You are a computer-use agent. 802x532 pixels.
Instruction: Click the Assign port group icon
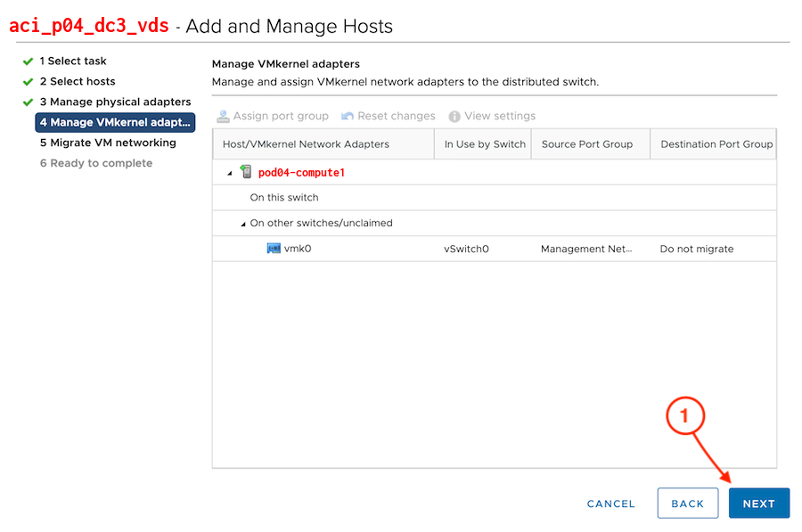click(x=223, y=117)
